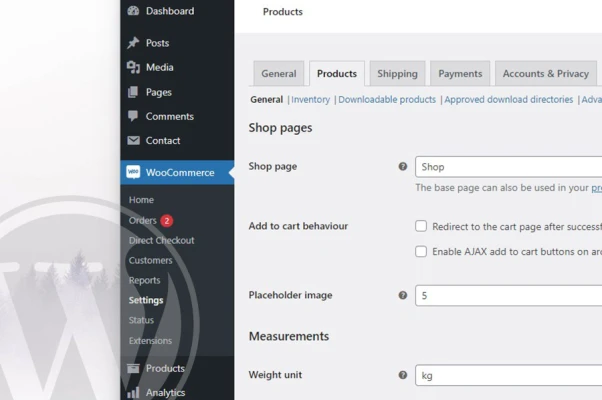The width and height of the screenshot is (602, 400).
Task: Click the Placeholder image input field
Action: click(x=508, y=296)
